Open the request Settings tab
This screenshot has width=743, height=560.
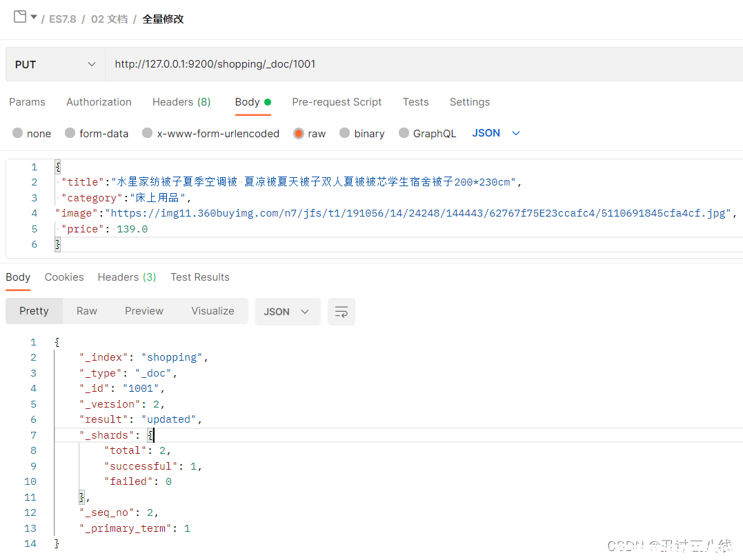[470, 102]
